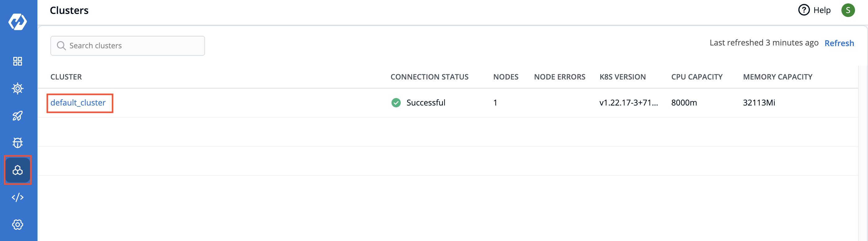Open the code brackets icon in sidebar
The width and height of the screenshot is (868, 241).
pos(18,197)
